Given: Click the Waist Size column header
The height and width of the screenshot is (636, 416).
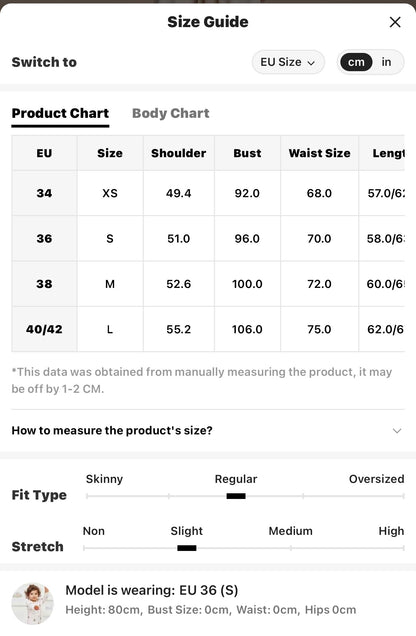Looking at the screenshot, I should click(x=320, y=153).
